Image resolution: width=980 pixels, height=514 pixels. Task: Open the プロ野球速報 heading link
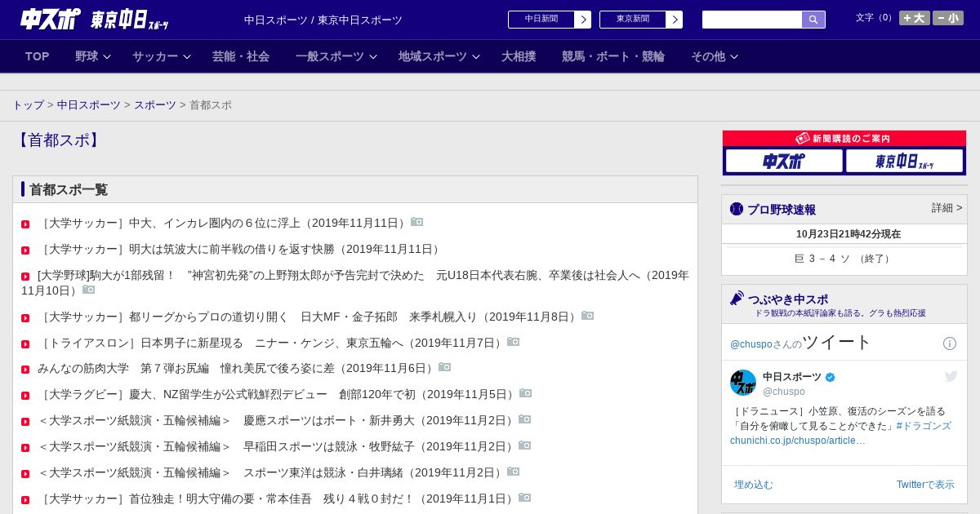[x=782, y=210]
